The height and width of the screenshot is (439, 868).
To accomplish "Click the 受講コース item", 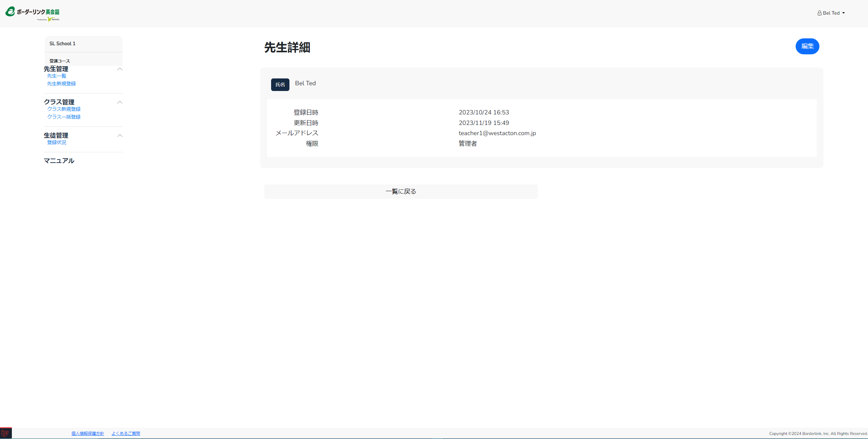I will [60, 61].
